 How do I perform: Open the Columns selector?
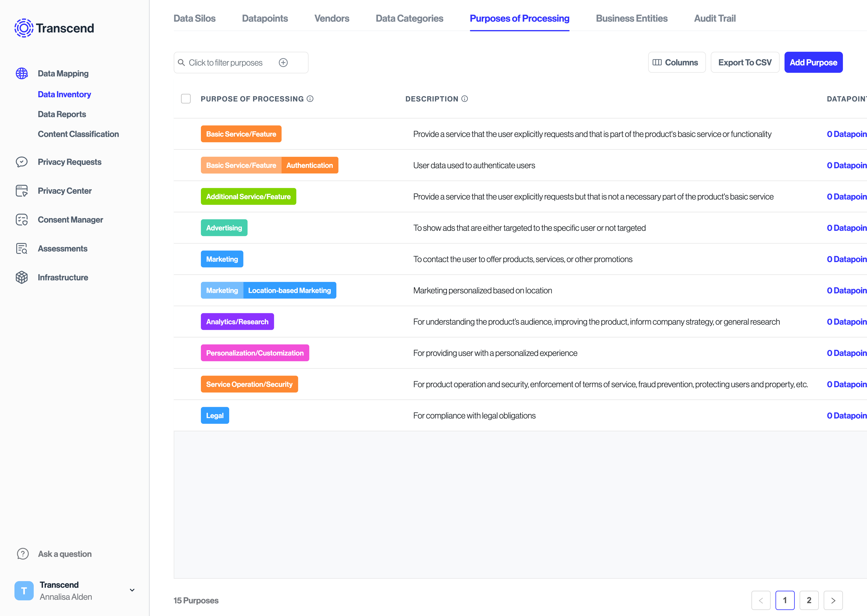tap(677, 62)
